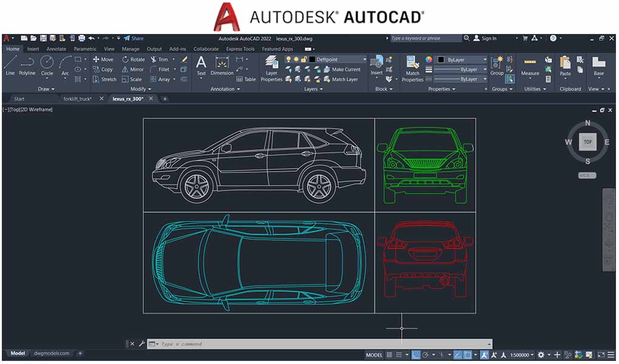The width and height of the screenshot is (619, 364).
Task: Start the Stretch command
Action: pyautogui.click(x=104, y=79)
